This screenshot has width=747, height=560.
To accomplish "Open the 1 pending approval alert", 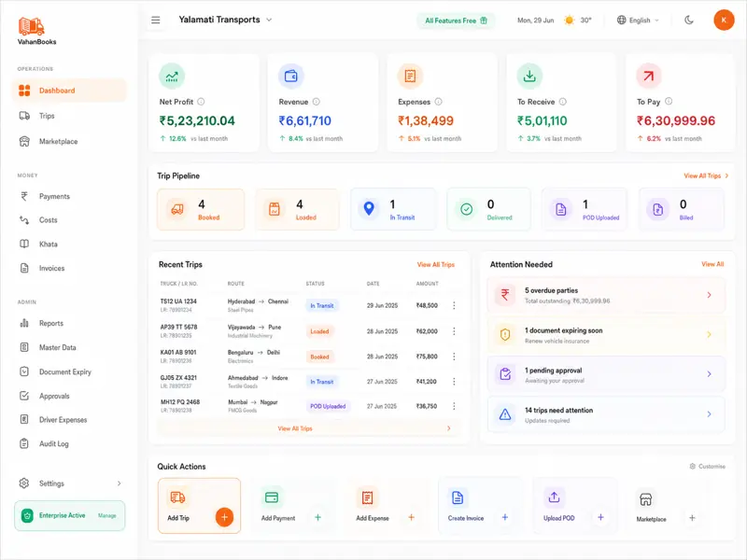I will pyautogui.click(x=606, y=375).
